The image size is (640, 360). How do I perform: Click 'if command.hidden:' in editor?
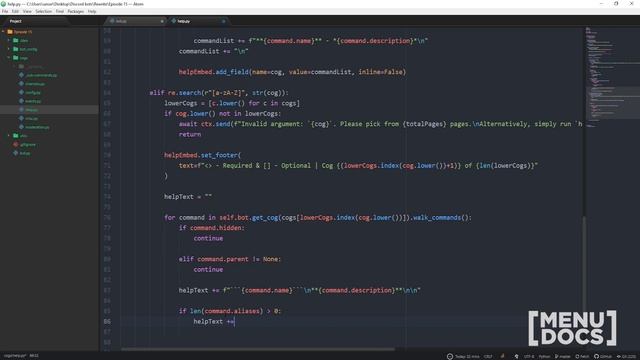pyautogui.click(x=211, y=228)
